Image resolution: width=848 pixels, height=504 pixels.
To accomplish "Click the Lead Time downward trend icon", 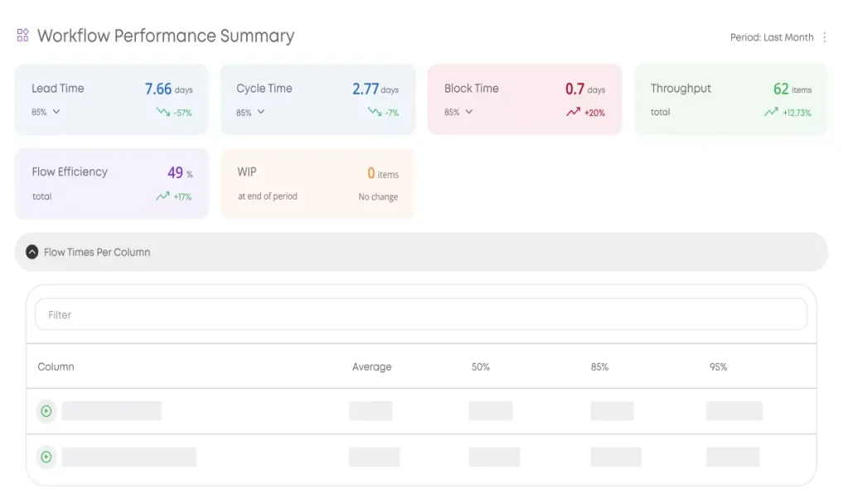I will 163,112.
